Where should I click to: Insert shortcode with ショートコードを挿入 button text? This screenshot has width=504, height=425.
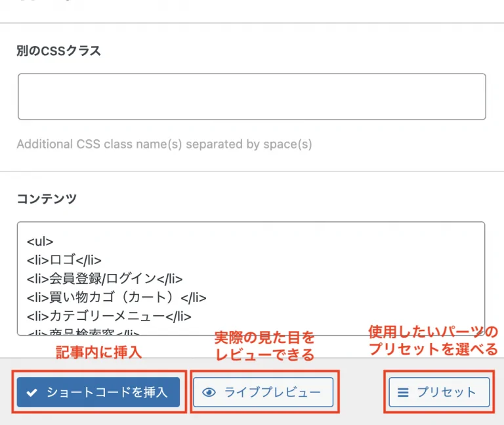point(107,392)
